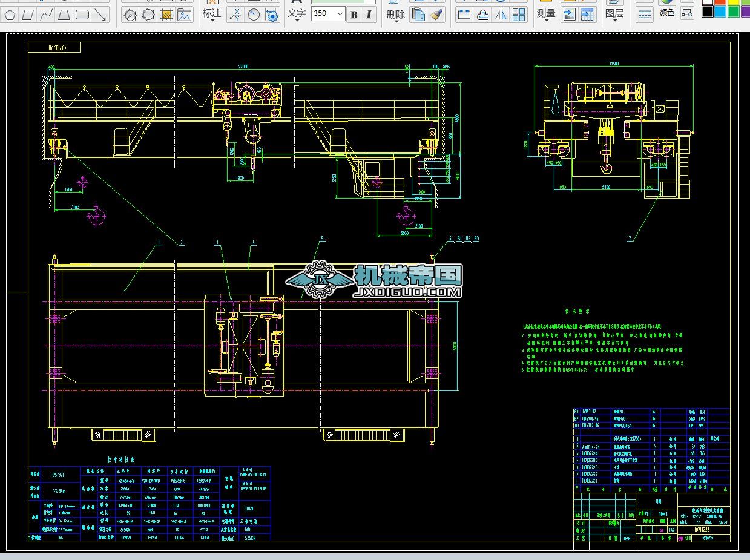Click the array grid tool icon
This screenshot has height=560, width=750.
(x=518, y=15)
